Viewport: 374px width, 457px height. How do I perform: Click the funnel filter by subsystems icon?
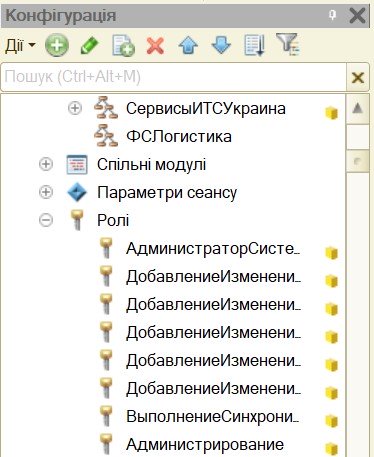[x=288, y=44]
